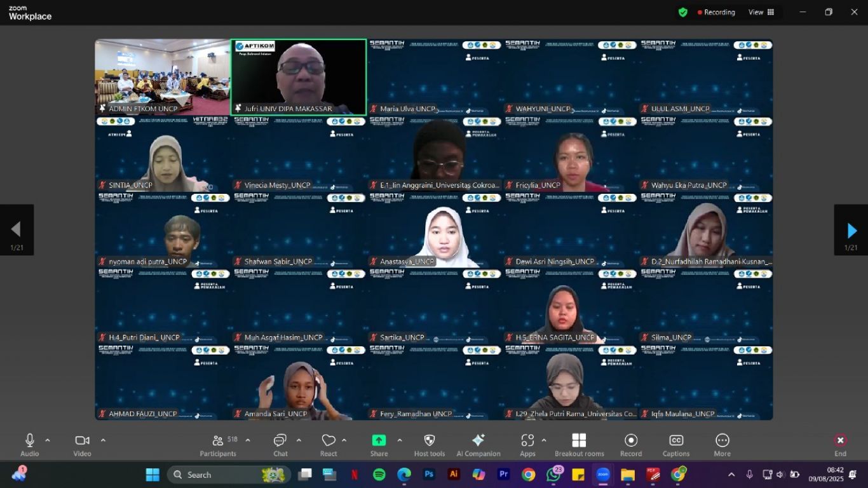Click the React heart icon

(329, 441)
